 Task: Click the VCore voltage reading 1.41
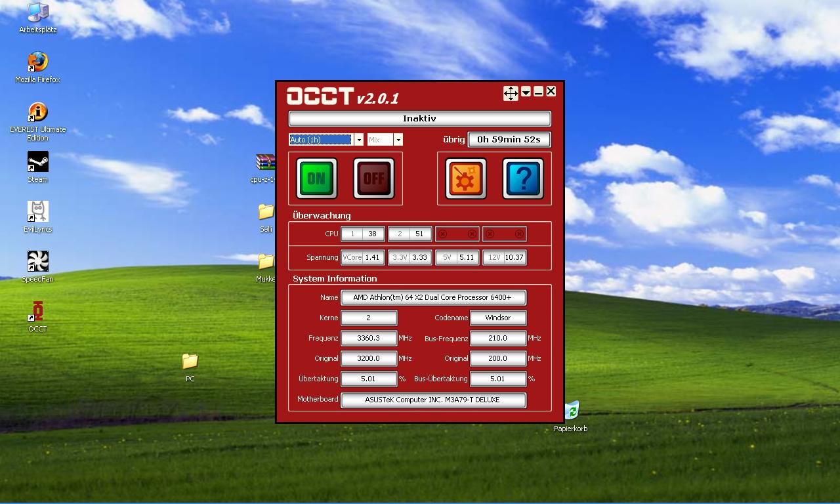372,257
